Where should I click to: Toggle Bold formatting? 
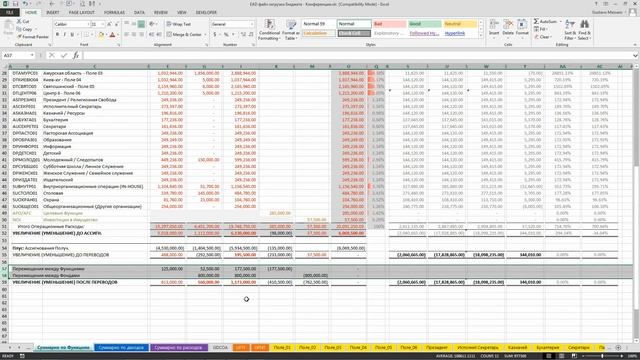tap(58, 35)
